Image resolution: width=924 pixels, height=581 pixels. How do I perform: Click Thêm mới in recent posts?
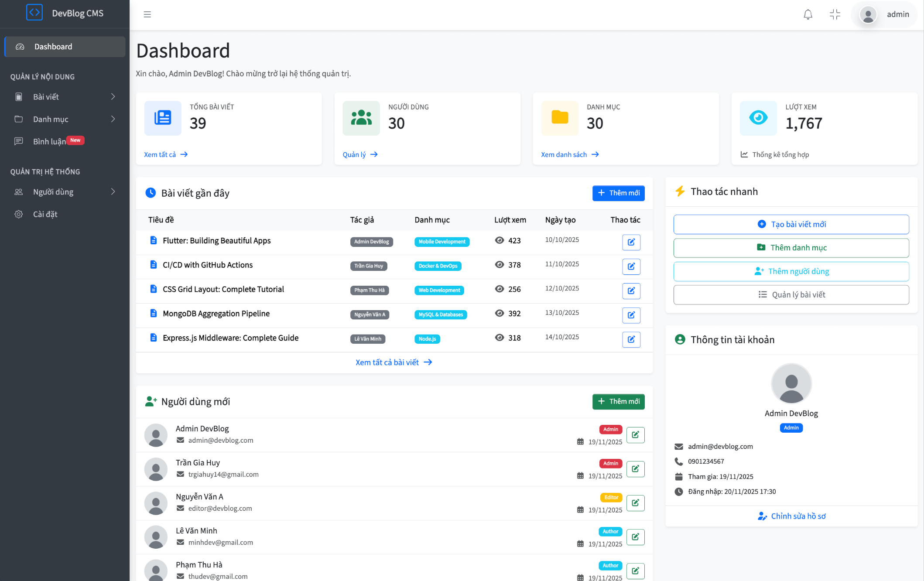[x=619, y=193]
